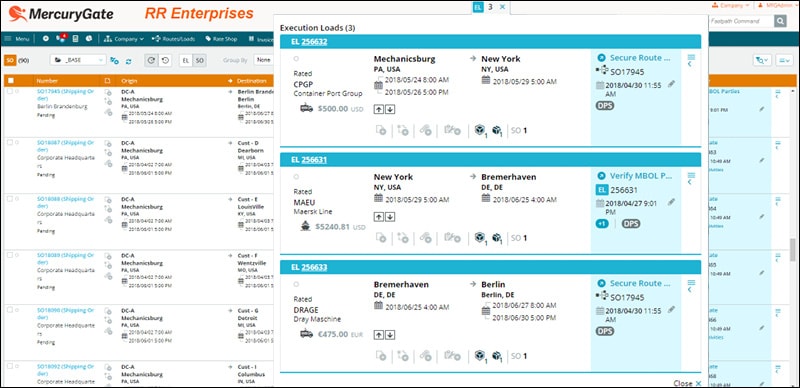The height and width of the screenshot is (388, 800).
Task: Select radio circle for EL 256633 load
Action: pyautogui.click(x=296, y=284)
